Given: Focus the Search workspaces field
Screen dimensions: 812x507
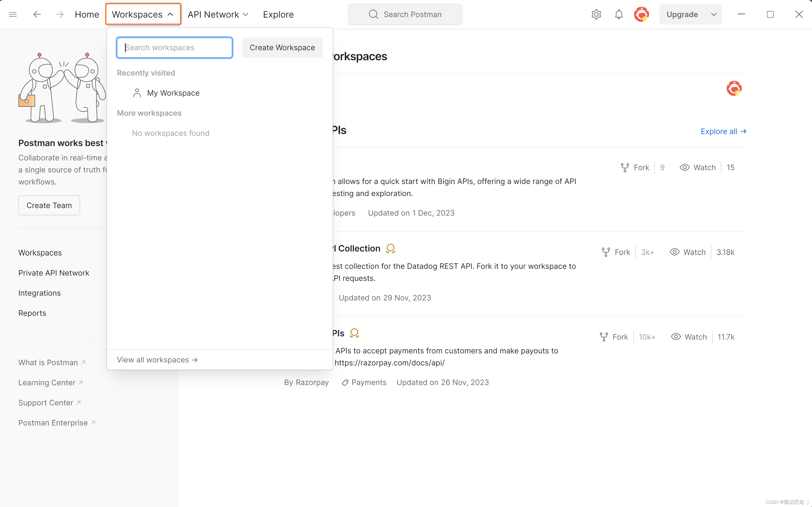Looking at the screenshot, I should [175, 48].
